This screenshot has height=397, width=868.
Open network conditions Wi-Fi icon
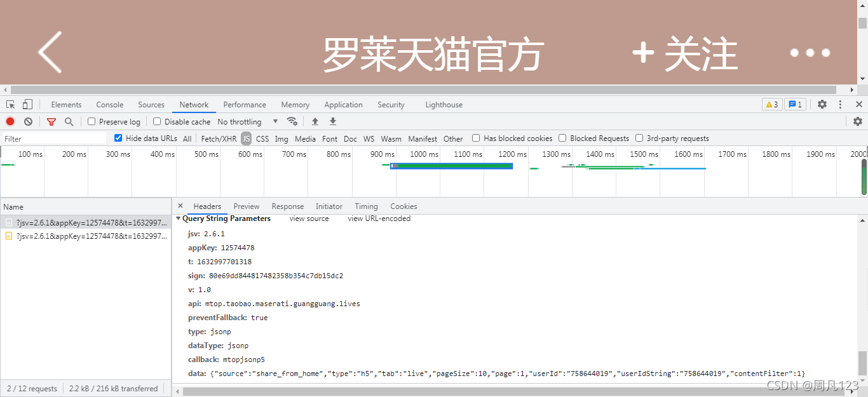click(x=292, y=121)
